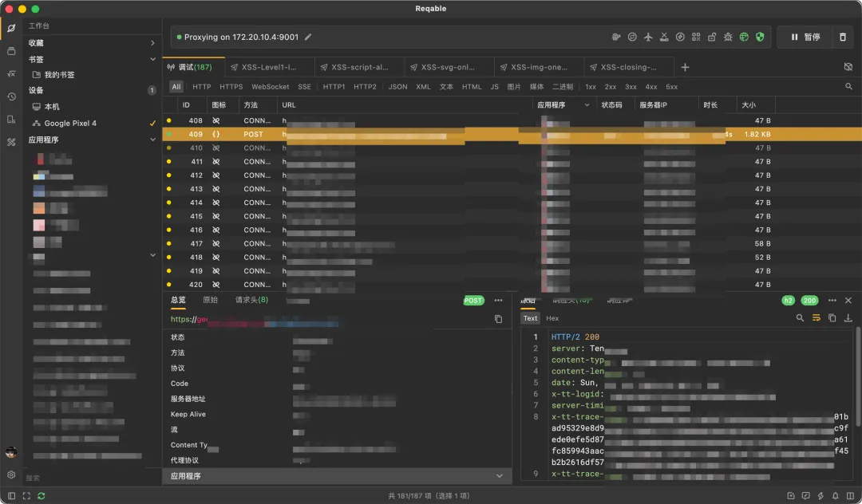Open the planet debug view in the sidebar
The image size is (862, 504).
point(11,28)
